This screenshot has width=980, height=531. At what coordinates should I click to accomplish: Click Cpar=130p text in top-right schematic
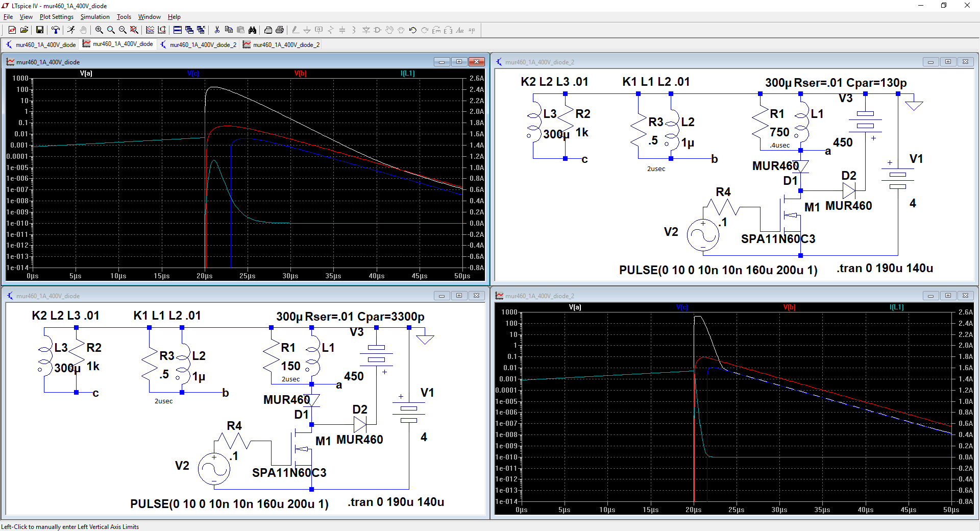tap(876, 83)
